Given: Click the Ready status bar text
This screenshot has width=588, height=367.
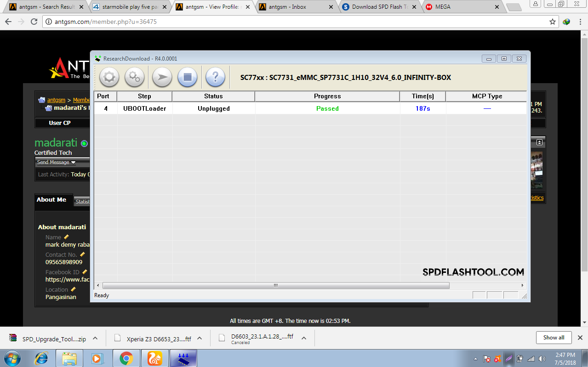Looking at the screenshot, I should 102,295.
